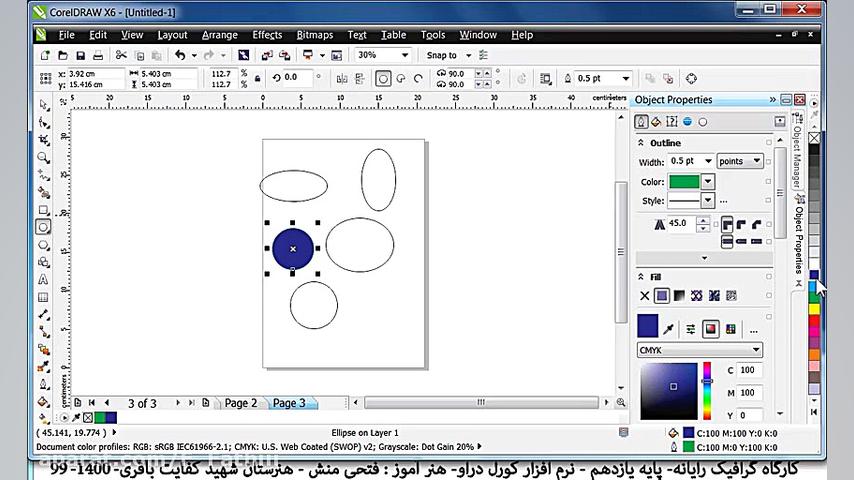
Task: Select the Zoom tool
Action: point(44,157)
